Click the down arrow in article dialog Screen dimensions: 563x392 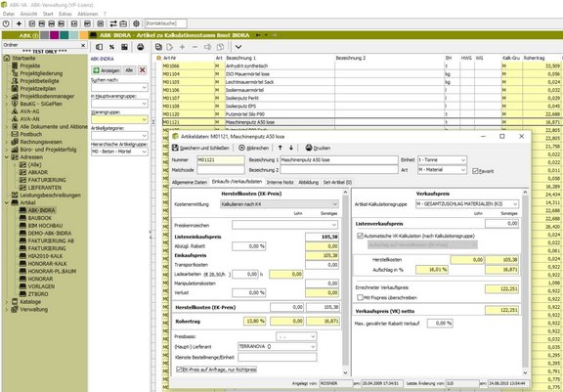[291, 148]
